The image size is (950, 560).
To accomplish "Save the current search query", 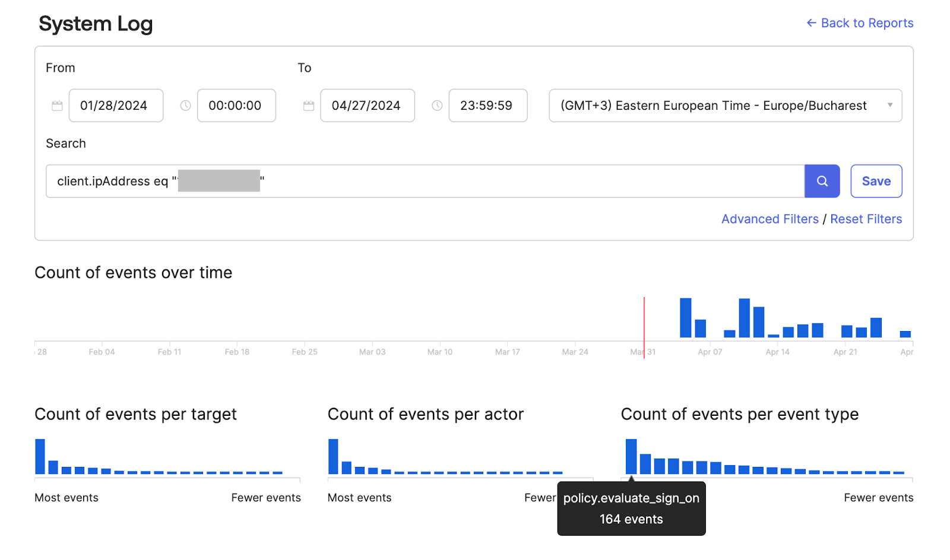I will (x=876, y=181).
